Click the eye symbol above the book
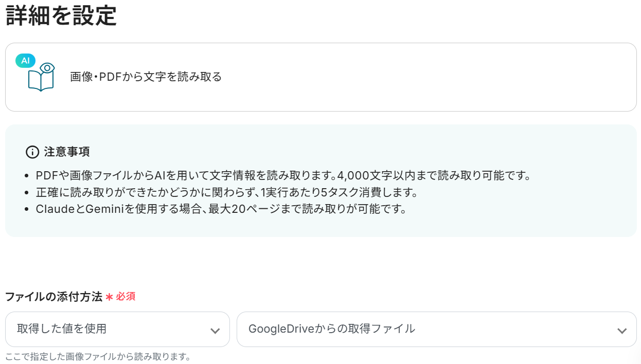 [47, 68]
